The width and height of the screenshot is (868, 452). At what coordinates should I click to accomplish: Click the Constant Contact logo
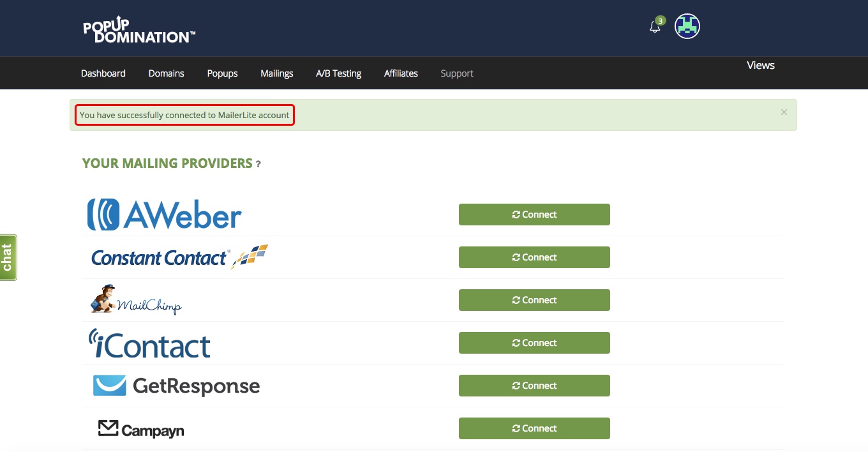pyautogui.click(x=179, y=257)
